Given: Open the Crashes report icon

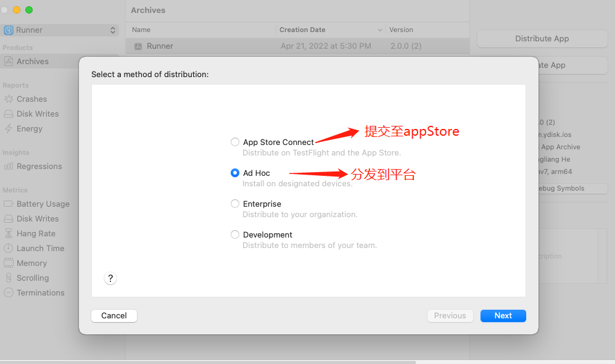Looking at the screenshot, I should pos(9,99).
